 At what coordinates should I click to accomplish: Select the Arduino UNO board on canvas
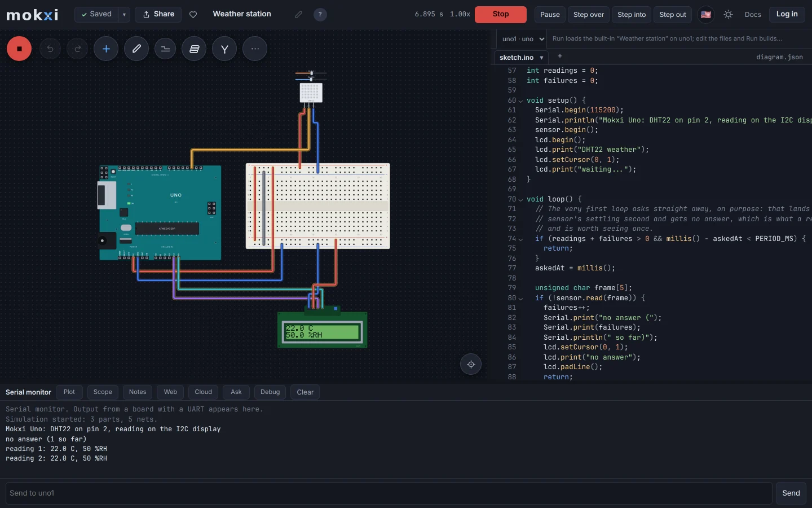[x=160, y=213]
